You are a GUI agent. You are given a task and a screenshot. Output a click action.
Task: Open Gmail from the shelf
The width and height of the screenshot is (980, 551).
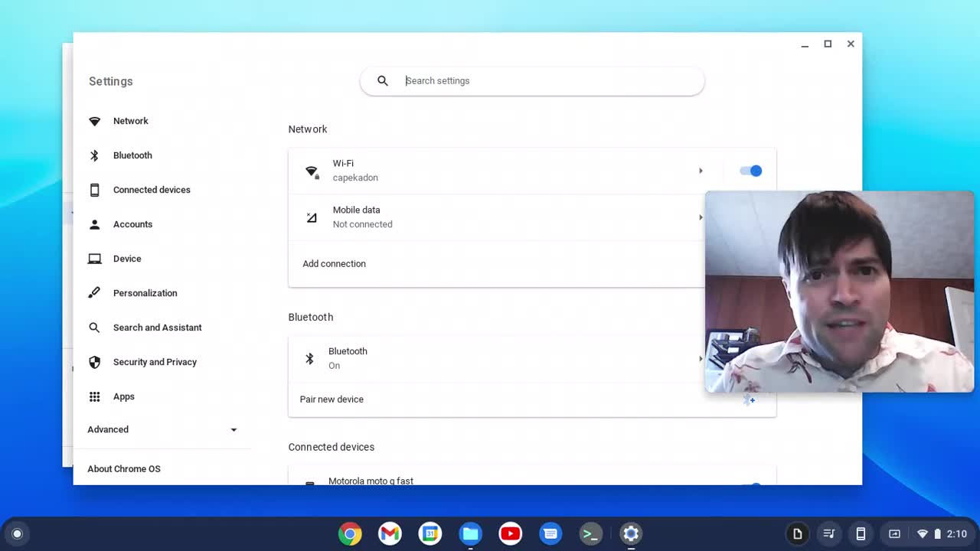[x=390, y=533]
